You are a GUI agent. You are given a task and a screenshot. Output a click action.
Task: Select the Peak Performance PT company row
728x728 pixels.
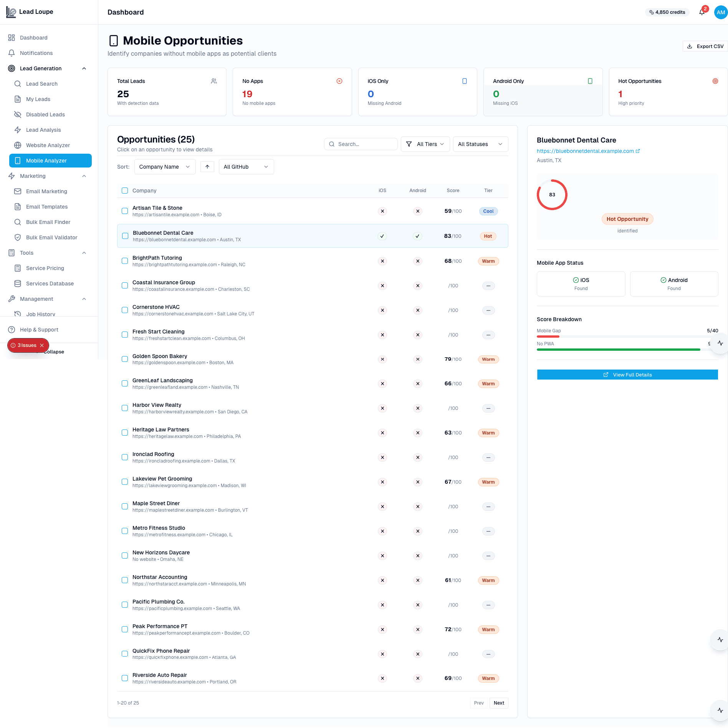click(313, 629)
